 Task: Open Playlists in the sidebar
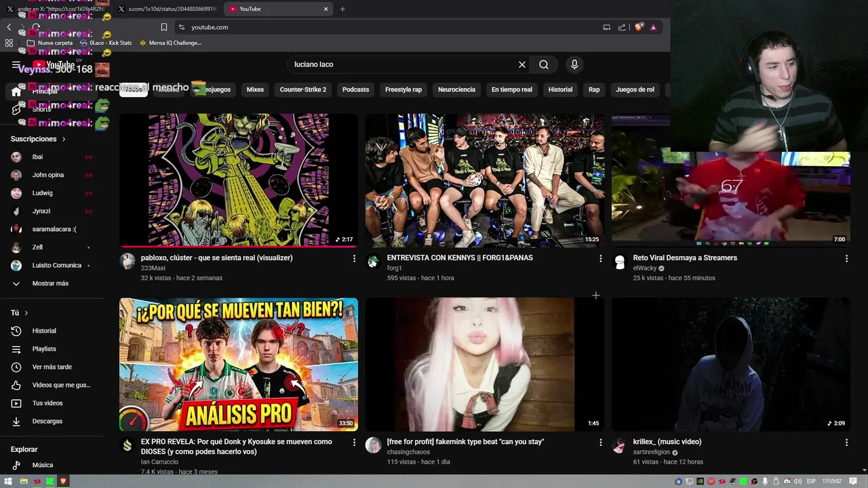point(44,349)
